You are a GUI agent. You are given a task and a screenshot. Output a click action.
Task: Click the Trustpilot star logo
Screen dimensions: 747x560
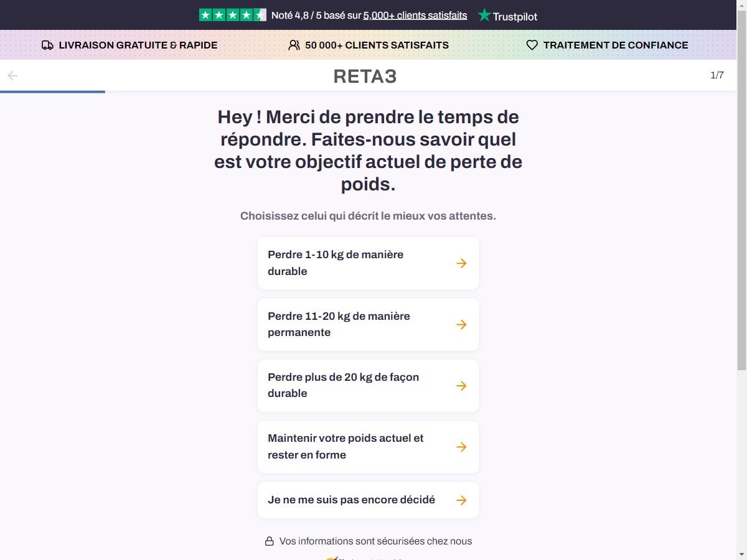(x=484, y=16)
